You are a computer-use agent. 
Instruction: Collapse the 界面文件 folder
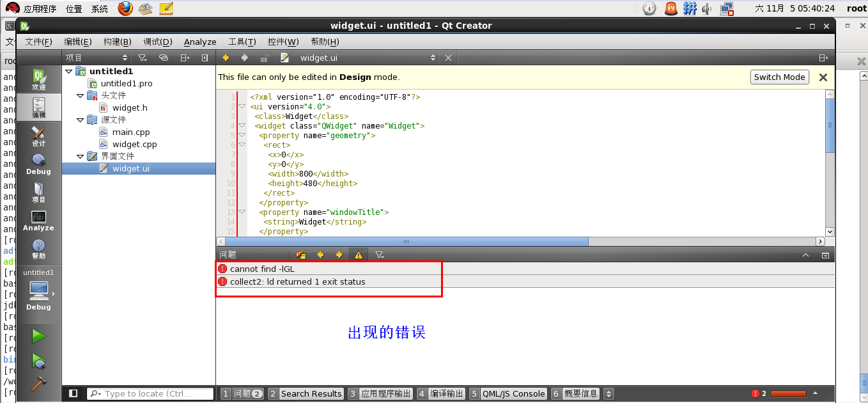pos(80,156)
